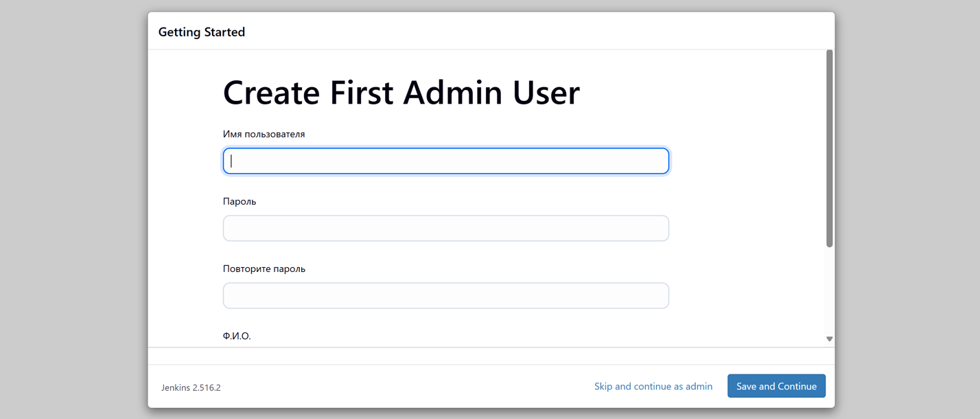The height and width of the screenshot is (419, 980).
Task: Click the Getting Started dialog title
Action: point(202,32)
